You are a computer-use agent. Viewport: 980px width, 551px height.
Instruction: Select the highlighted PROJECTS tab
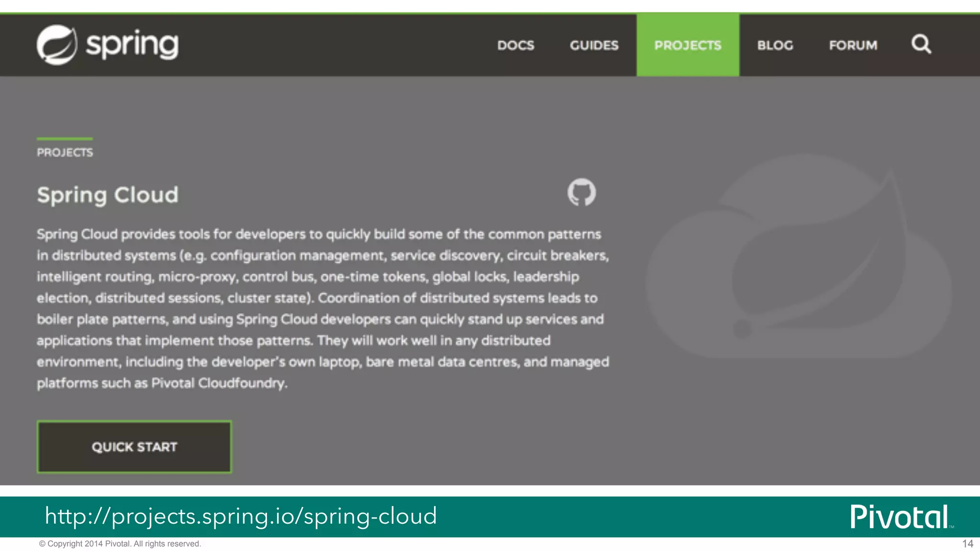(688, 45)
